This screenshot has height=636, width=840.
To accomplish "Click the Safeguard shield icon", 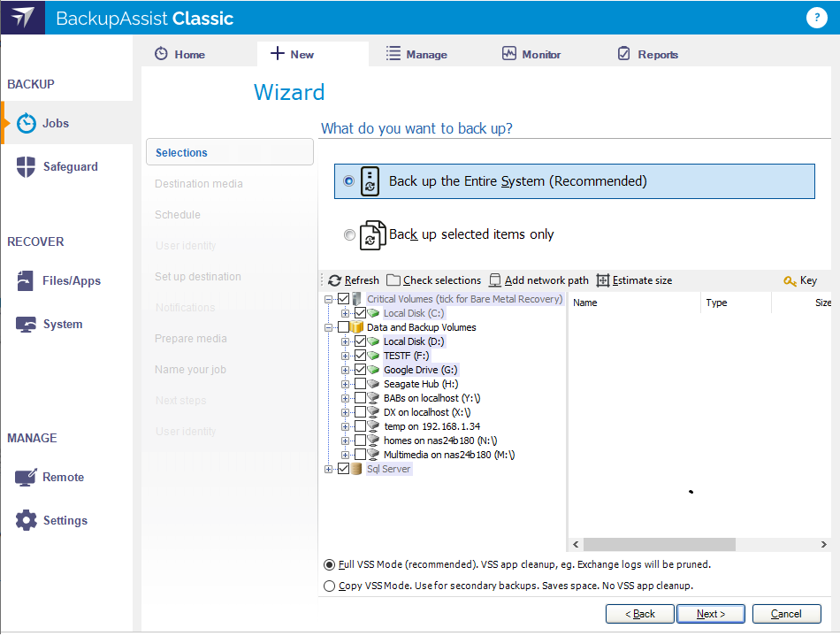I will pyautogui.click(x=26, y=166).
